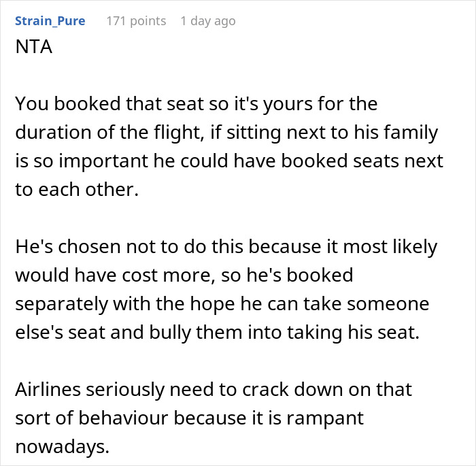Click the NTA verdict text
The height and width of the screenshot is (466, 476).
(x=34, y=50)
